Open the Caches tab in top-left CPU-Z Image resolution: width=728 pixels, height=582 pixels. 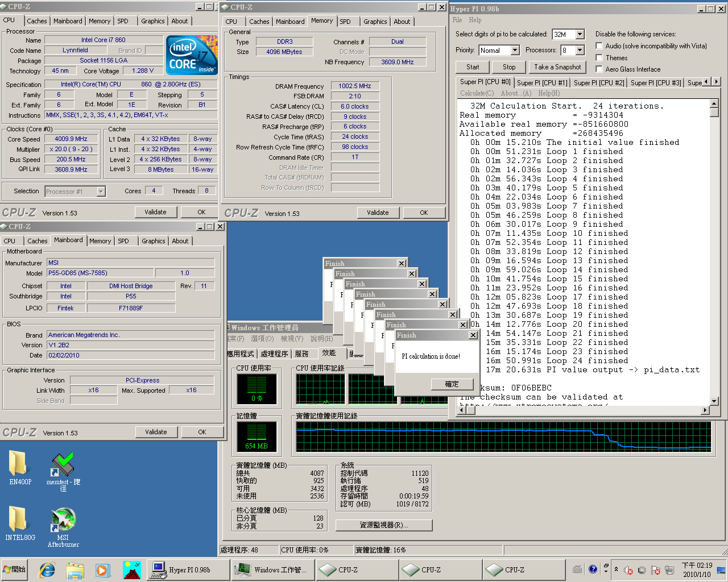(37, 21)
